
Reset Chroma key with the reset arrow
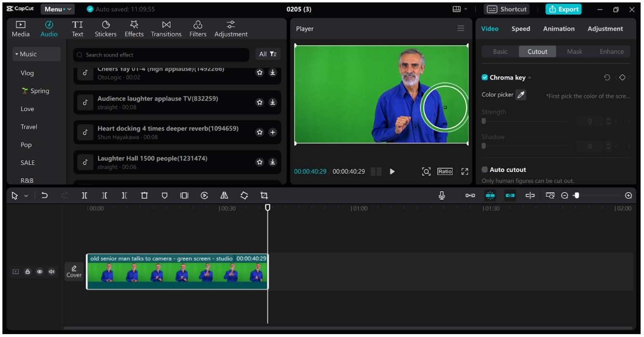pos(607,78)
